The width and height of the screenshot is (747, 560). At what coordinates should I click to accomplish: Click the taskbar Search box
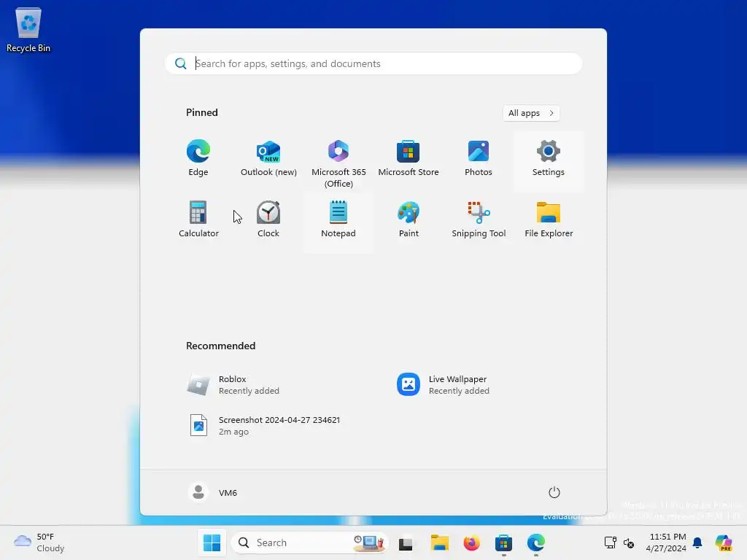tap(309, 542)
